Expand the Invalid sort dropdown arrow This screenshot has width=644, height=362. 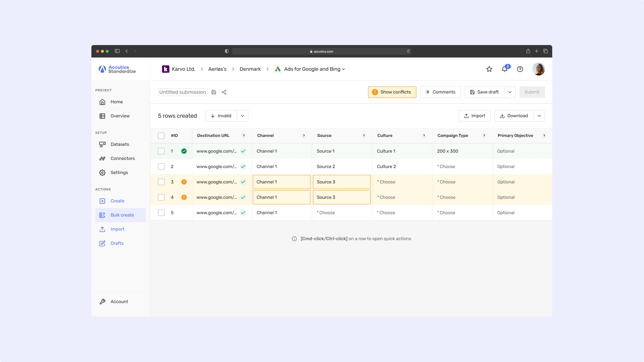coord(243,116)
